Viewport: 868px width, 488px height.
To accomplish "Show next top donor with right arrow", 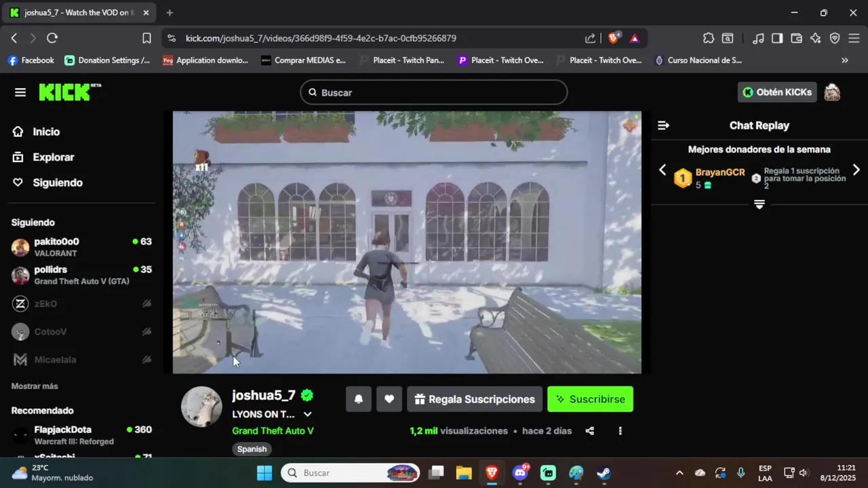I will tap(856, 170).
